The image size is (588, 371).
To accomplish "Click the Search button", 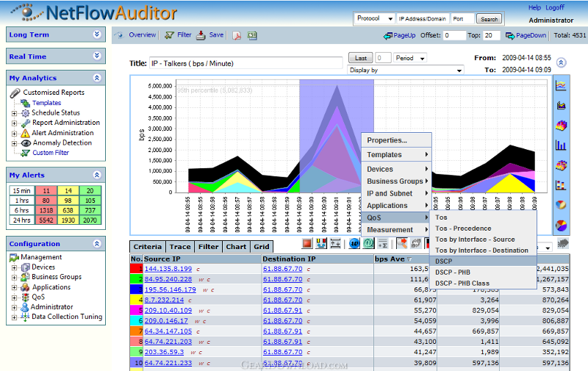I will click(489, 19).
